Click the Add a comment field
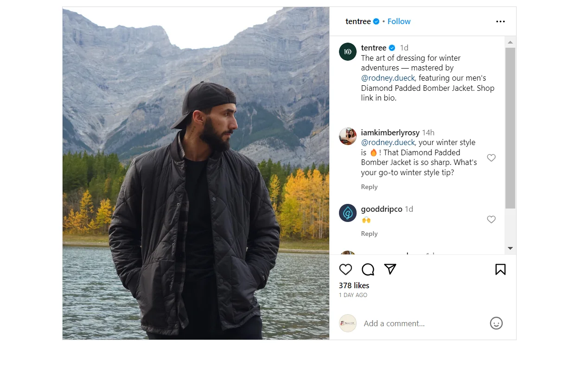Image resolution: width=588 pixels, height=367 pixels. [422, 323]
